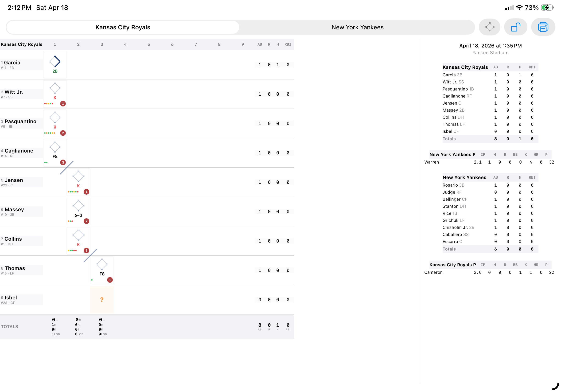The height and width of the screenshot is (392, 561).
Task: Open Garcia's 2B at-bat cell
Action: point(55,65)
